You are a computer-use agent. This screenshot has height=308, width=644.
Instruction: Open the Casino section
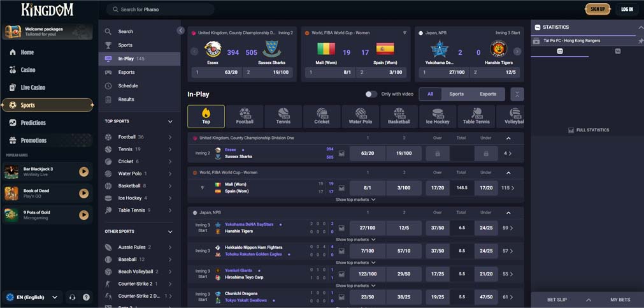pos(28,70)
